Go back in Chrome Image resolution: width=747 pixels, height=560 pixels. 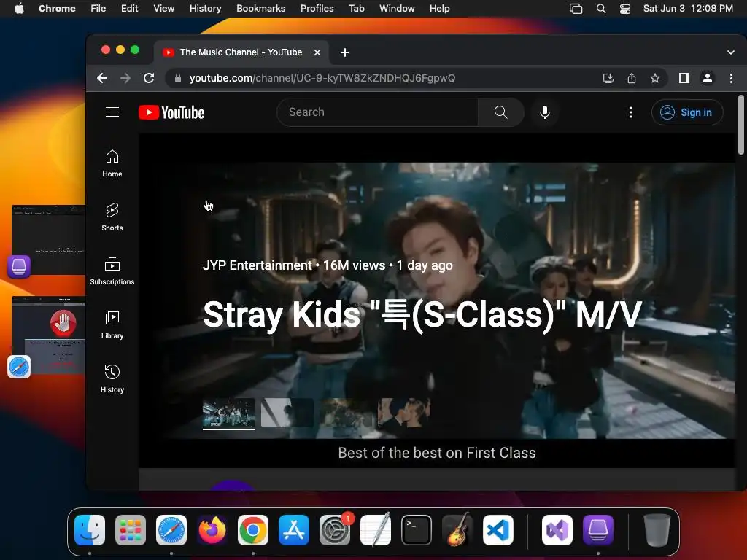(102, 78)
